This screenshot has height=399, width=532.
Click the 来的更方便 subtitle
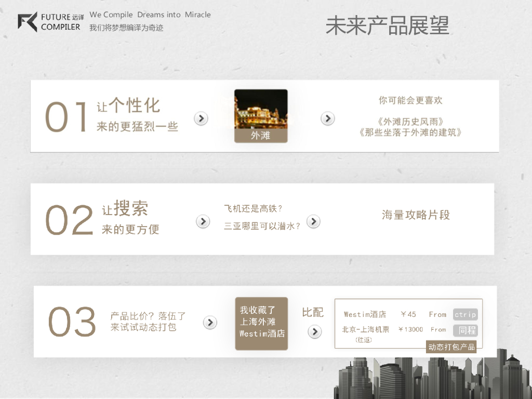coord(130,230)
